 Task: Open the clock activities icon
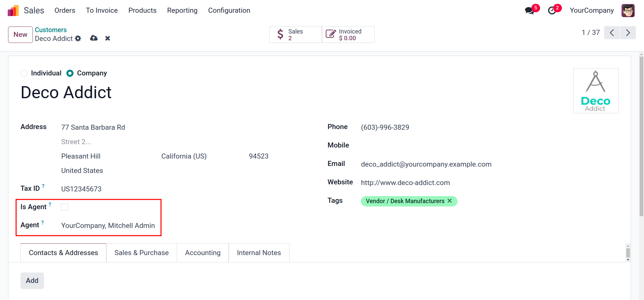coord(552,11)
